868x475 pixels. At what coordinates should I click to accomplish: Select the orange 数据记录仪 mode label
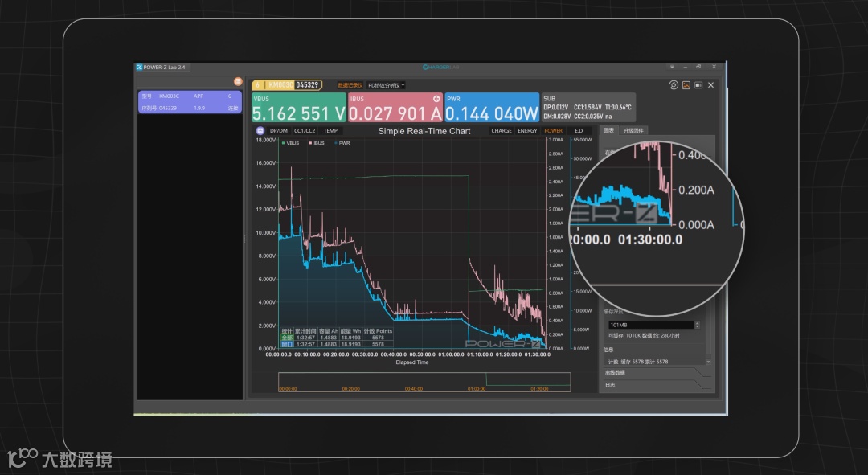pos(350,85)
